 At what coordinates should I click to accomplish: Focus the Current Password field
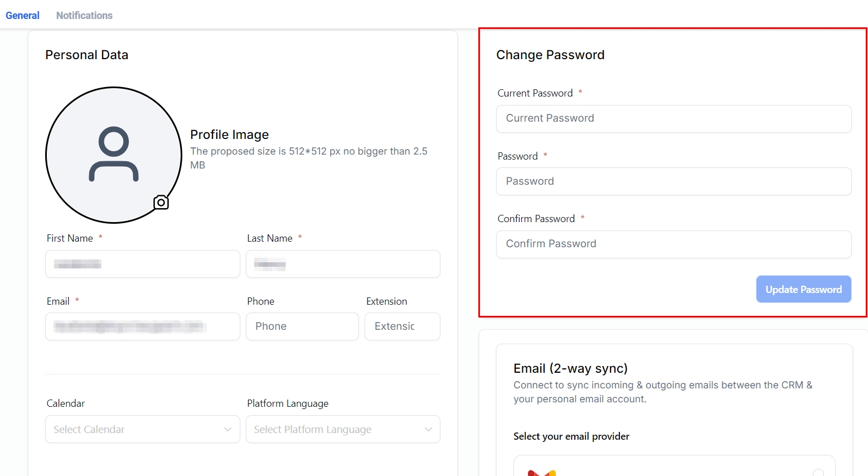(x=673, y=118)
